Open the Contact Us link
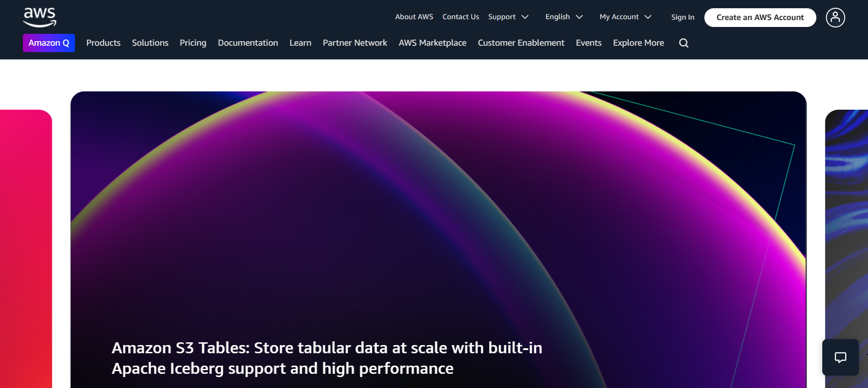Image resolution: width=868 pixels, height=388 pixels. coord(461,17)
